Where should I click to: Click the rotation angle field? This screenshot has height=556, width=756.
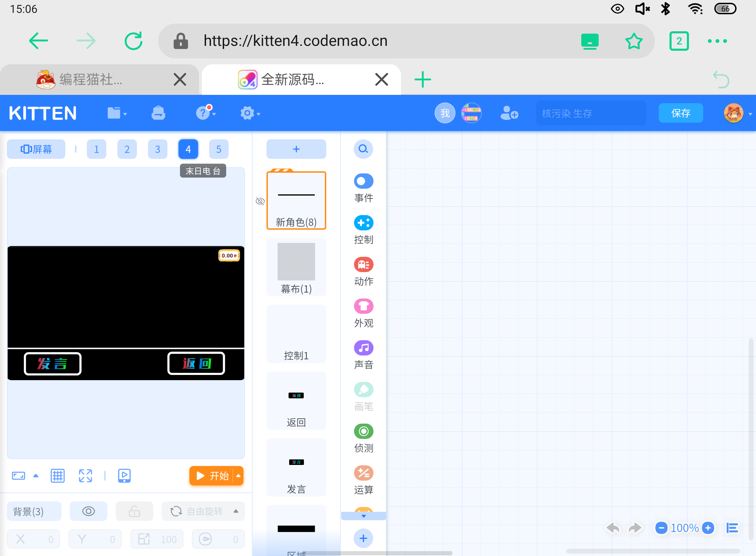(218, 539)
